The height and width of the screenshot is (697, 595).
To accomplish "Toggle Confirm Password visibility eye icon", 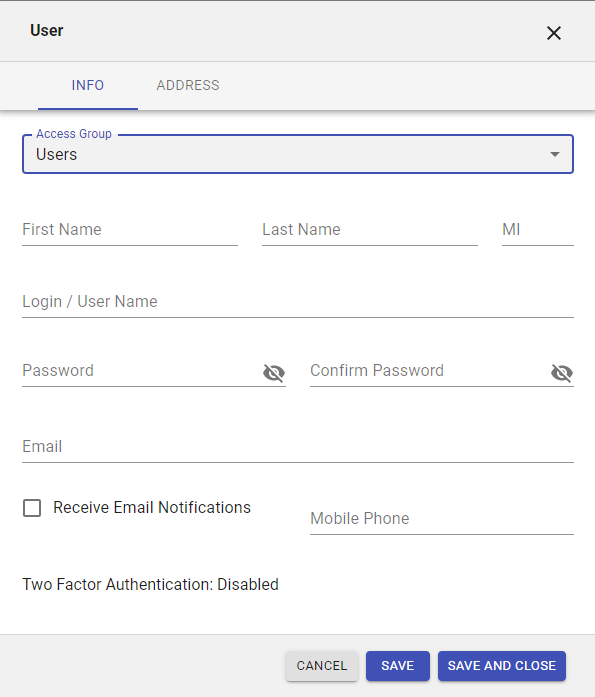I will [562, 373].
